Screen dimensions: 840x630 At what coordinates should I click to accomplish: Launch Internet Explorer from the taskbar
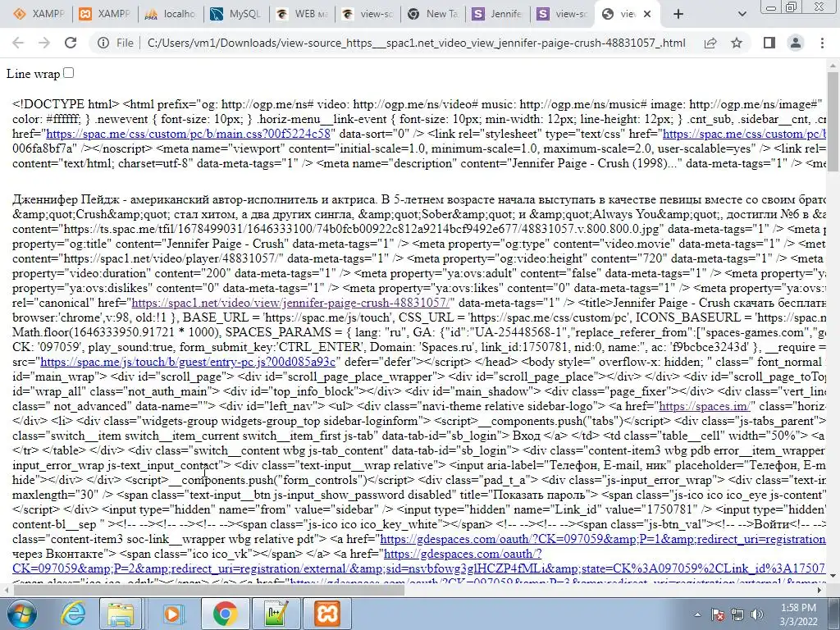(73, 614)
